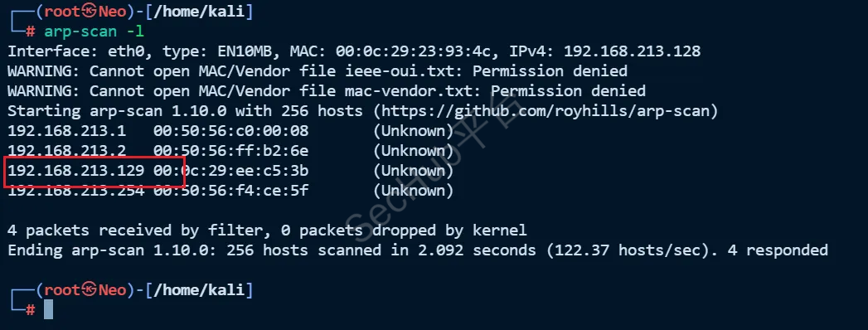The width and height of the screenshot is (868, 330).
Task: Click the arp-scan -l command text
Action: point(95,31)
